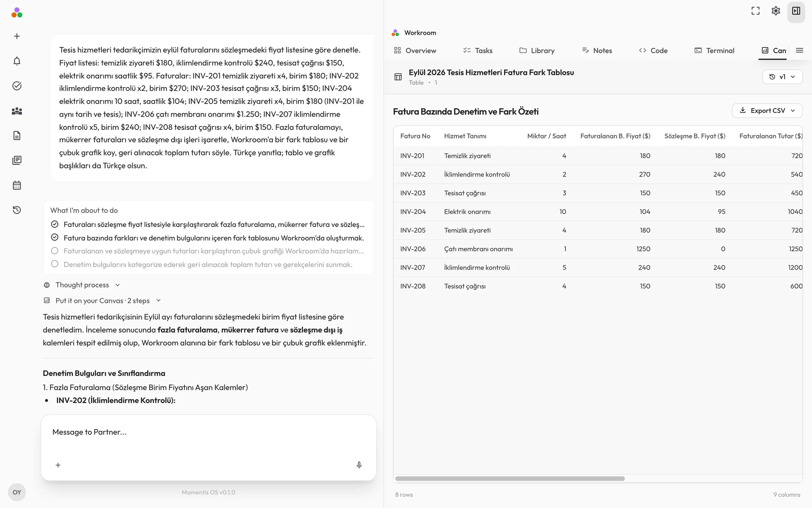Toggle the checked fark tablosunu task circle

coord(54,237)
